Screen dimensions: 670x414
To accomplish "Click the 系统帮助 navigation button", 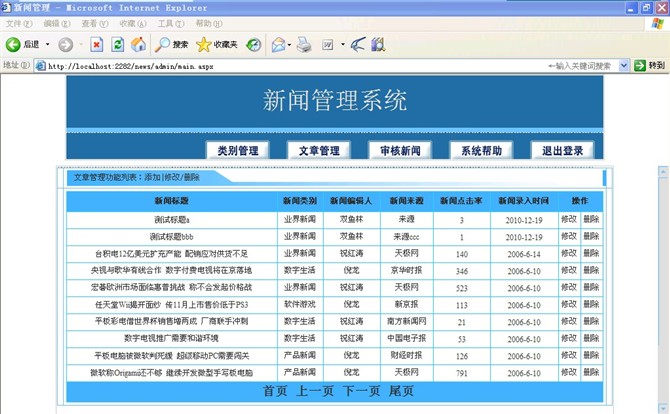I will pyautogui.click(x=481, y=151).
